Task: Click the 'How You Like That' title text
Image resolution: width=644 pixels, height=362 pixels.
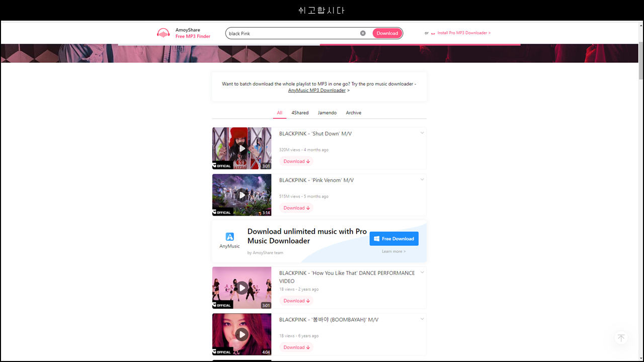Action: click(347, 277)
